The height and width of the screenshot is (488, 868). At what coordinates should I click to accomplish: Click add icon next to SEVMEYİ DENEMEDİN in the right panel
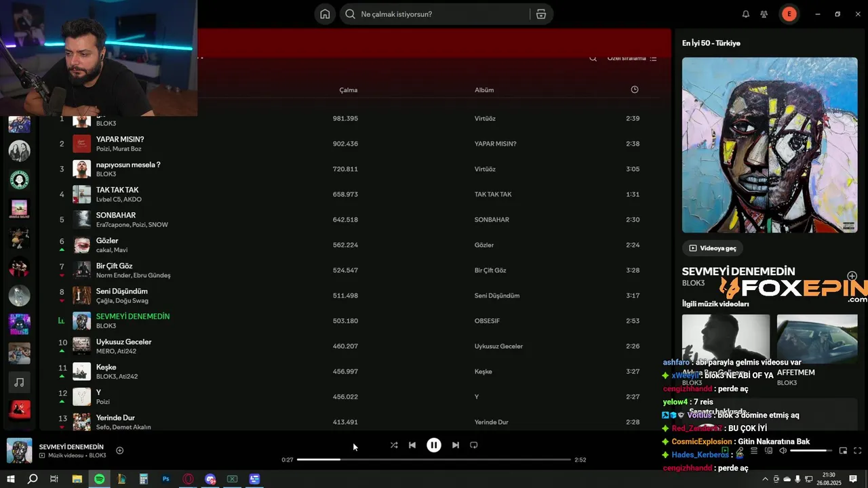pyautogui.click(x=852, y=276)
